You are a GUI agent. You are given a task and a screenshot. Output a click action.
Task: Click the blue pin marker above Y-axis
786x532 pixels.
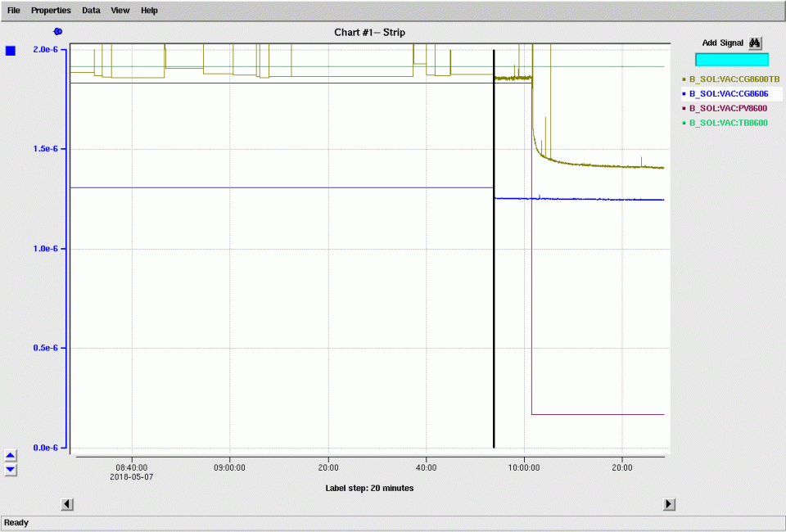point(57,31)
